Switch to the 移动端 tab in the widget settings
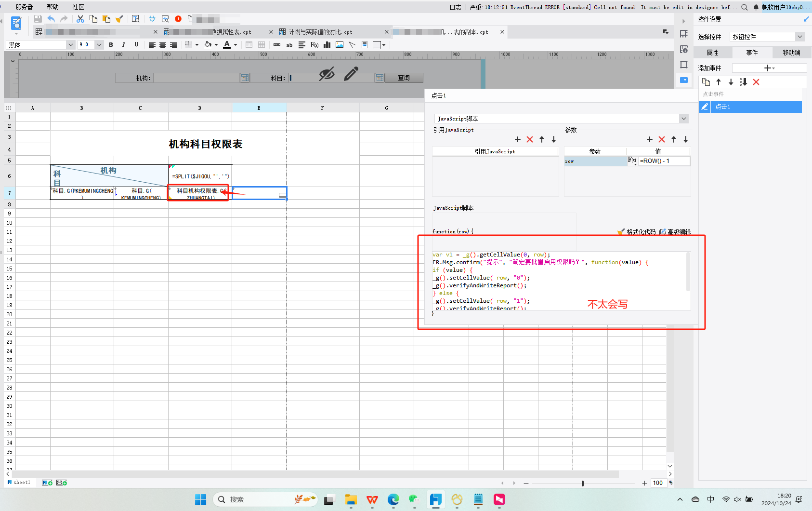This screenshot has width=812, height=511. (791, 53)
